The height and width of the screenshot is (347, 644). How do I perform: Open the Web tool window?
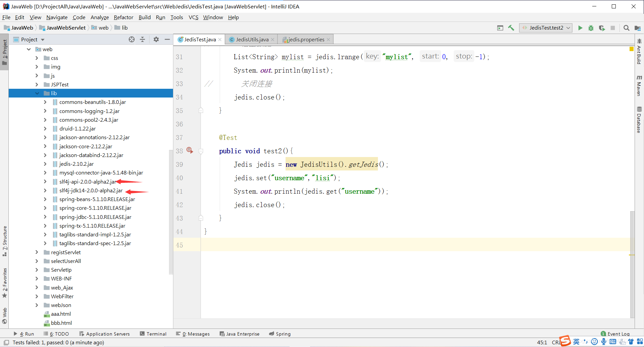click(x=5, y=316)
